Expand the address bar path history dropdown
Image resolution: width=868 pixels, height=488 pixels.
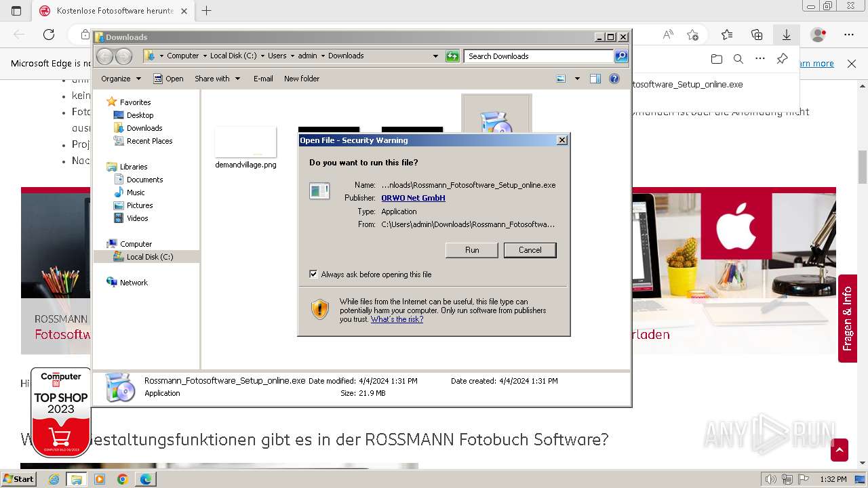coord(435,56)
